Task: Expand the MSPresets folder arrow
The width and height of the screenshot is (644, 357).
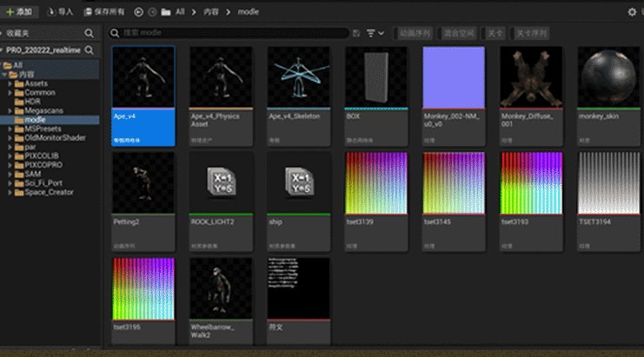Action: tap(10, 129)
